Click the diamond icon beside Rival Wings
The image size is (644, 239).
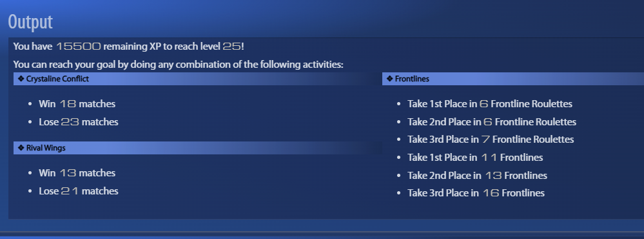(21, 148)
